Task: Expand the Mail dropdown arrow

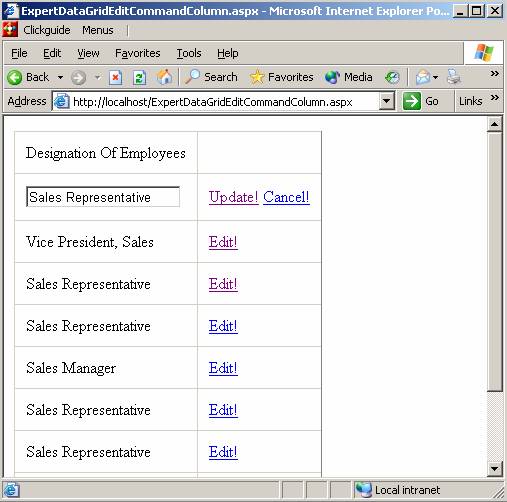Action: [435, 78]
